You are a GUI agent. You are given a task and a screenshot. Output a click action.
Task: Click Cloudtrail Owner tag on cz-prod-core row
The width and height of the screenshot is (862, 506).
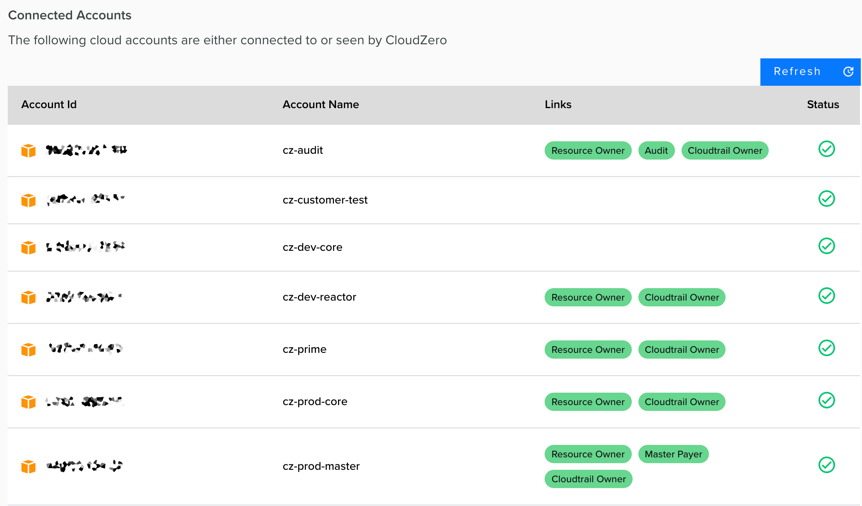682,402
